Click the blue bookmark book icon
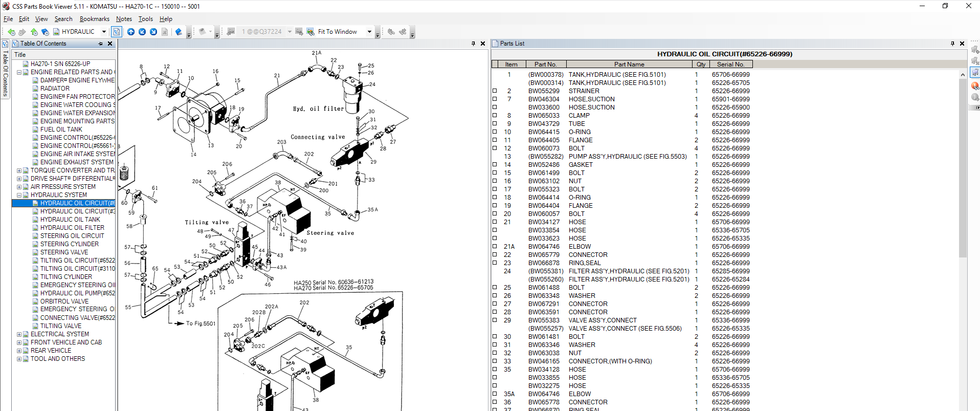Screen dimensions: 980x411 coord(179,32)
